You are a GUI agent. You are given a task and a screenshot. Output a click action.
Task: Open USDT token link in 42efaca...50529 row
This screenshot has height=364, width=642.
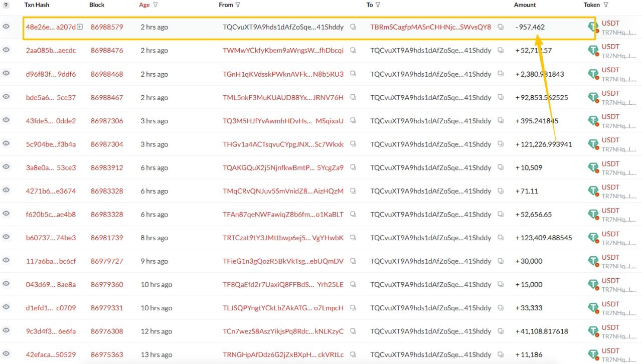point(610,350)
